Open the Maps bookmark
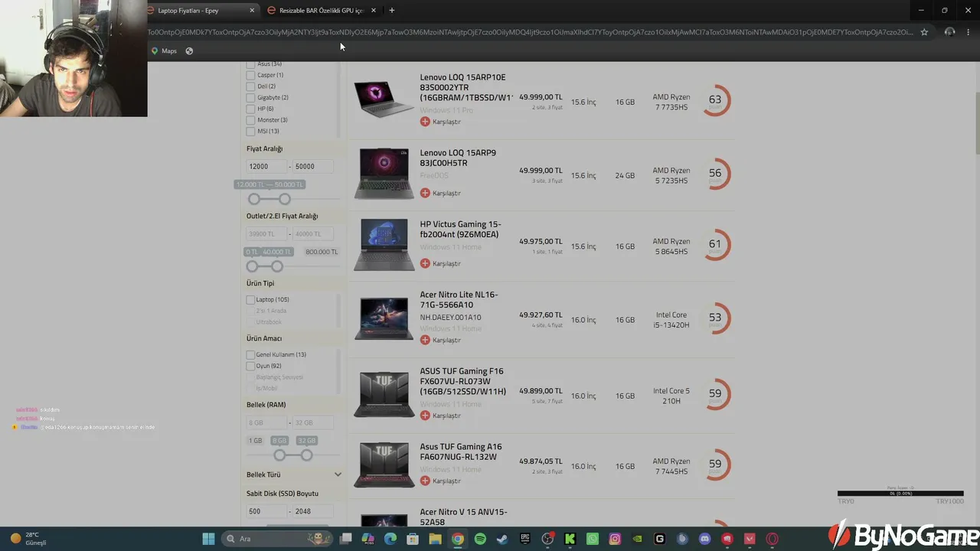This screenshot has height=551, width=980. pos(164,51)
